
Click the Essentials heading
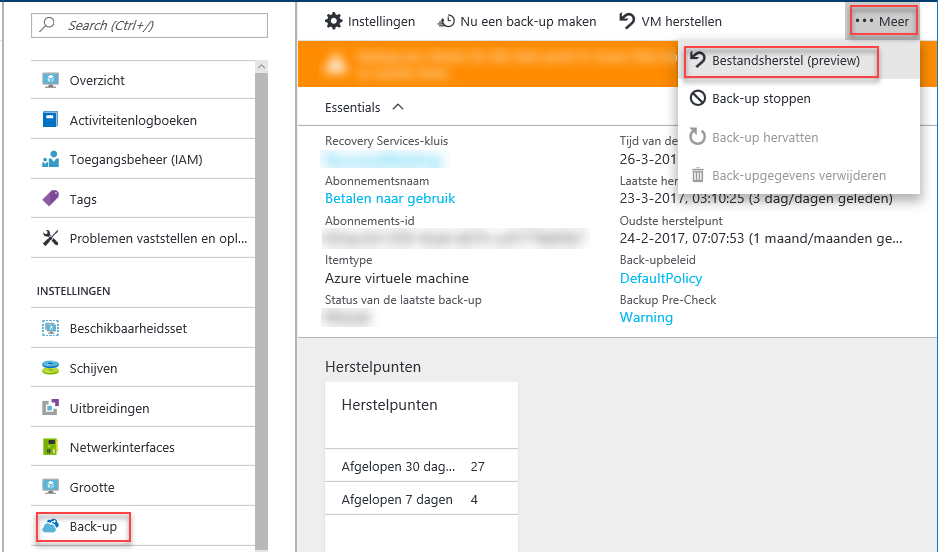352,108
